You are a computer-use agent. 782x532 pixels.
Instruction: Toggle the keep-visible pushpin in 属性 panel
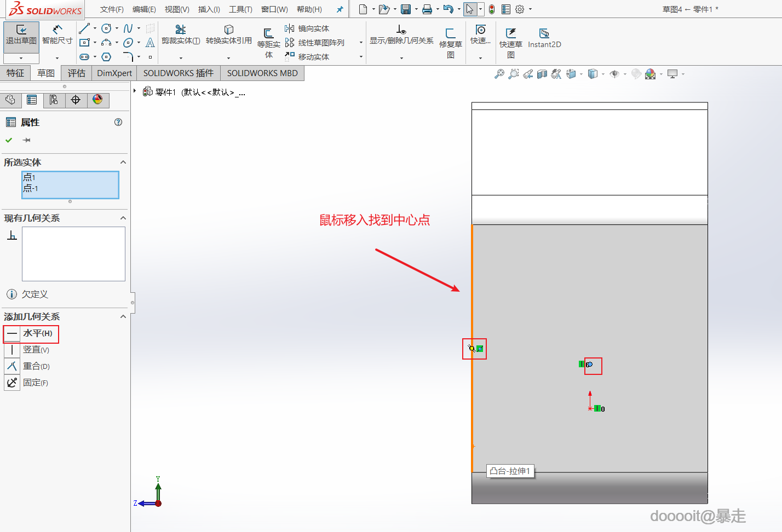[26, 140]
